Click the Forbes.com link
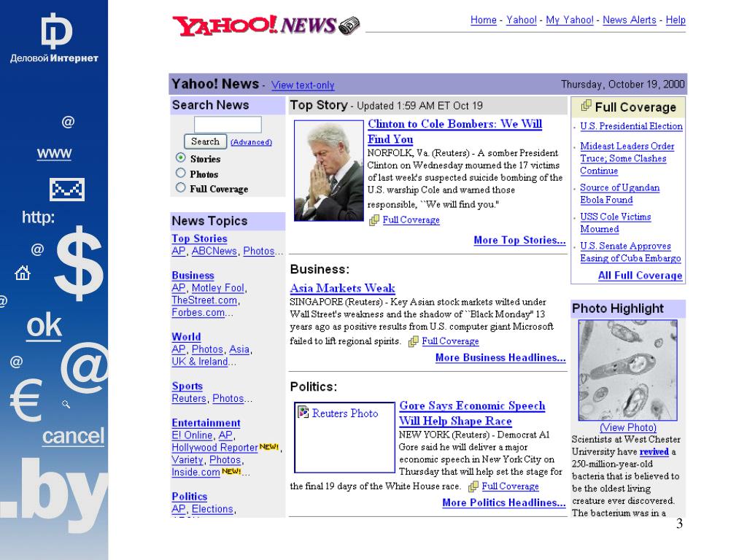The width and height of the screenshot is (747, 560). [198, 312]
